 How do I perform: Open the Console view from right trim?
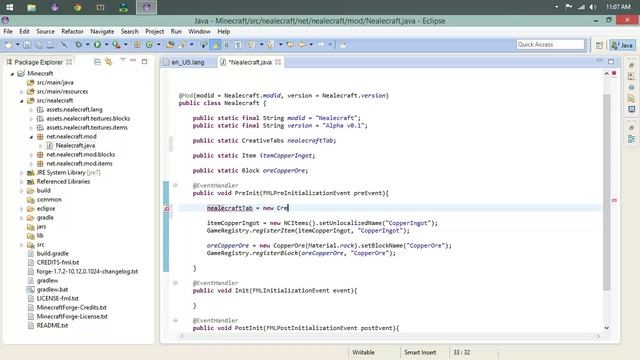click(x=631, y=109)
